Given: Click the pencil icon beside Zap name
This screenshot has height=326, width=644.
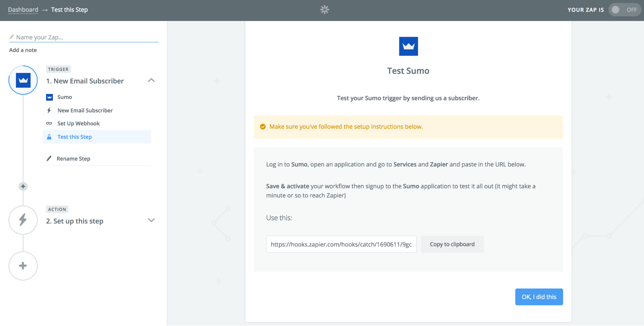Looking at the screenshot, I should coord(12,37).
